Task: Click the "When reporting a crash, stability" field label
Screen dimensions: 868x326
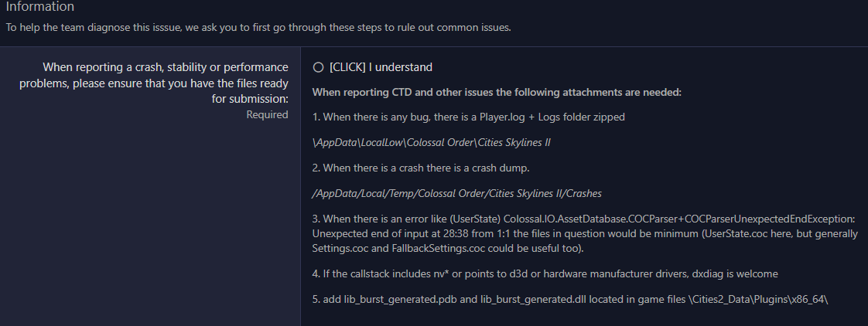Action: point(166,67)
